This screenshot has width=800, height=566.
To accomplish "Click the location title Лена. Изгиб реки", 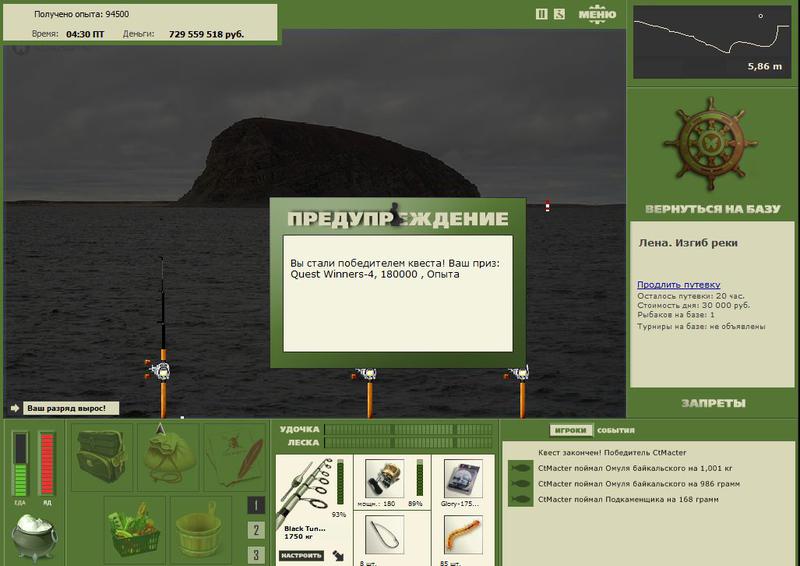I will point(688,243).
